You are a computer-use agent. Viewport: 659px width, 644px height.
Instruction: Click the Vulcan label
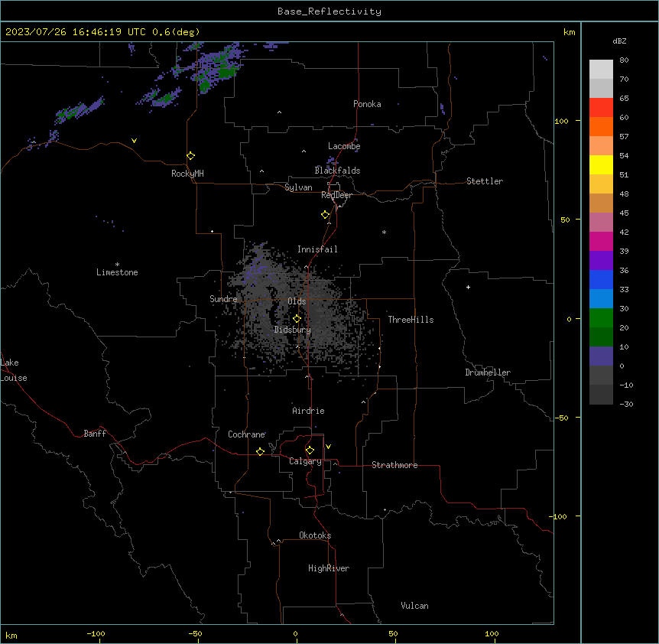tap(414, 606)
